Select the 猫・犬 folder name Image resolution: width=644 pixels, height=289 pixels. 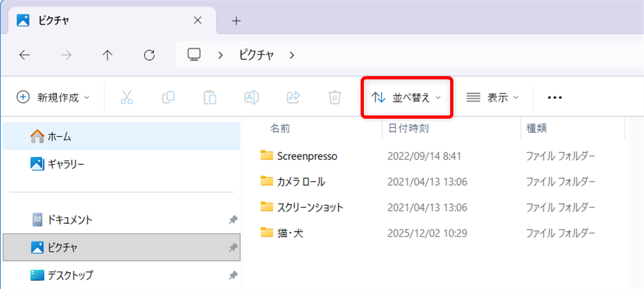click(x=290, y=234)
